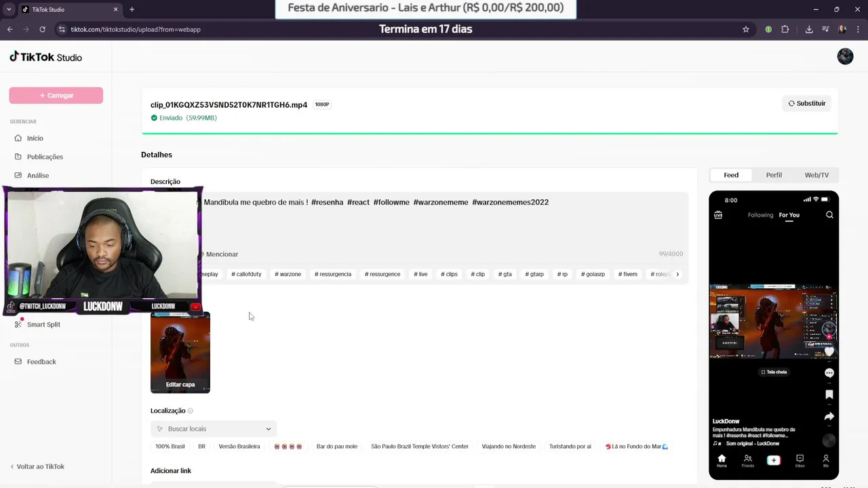Click the Inbox icon in preview nav
Viewport: 868px width, 488px height.
coord(800,461)
